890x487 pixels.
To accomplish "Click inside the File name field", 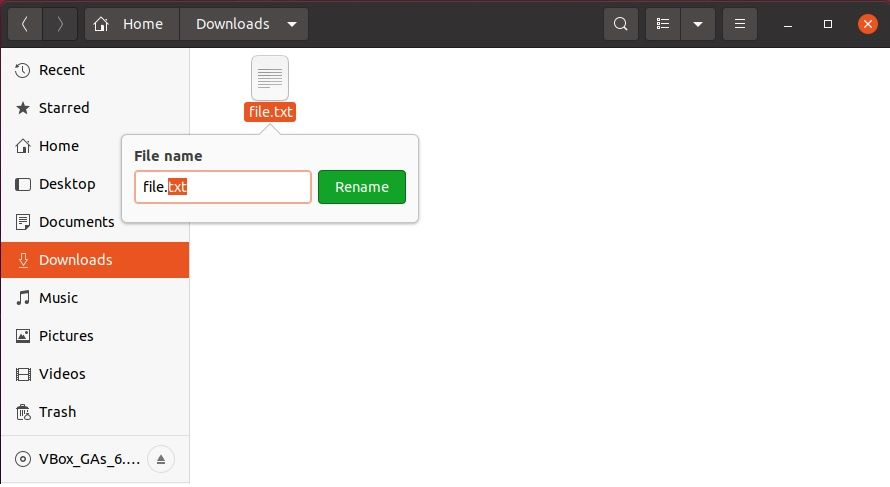I will pos(222,187).
